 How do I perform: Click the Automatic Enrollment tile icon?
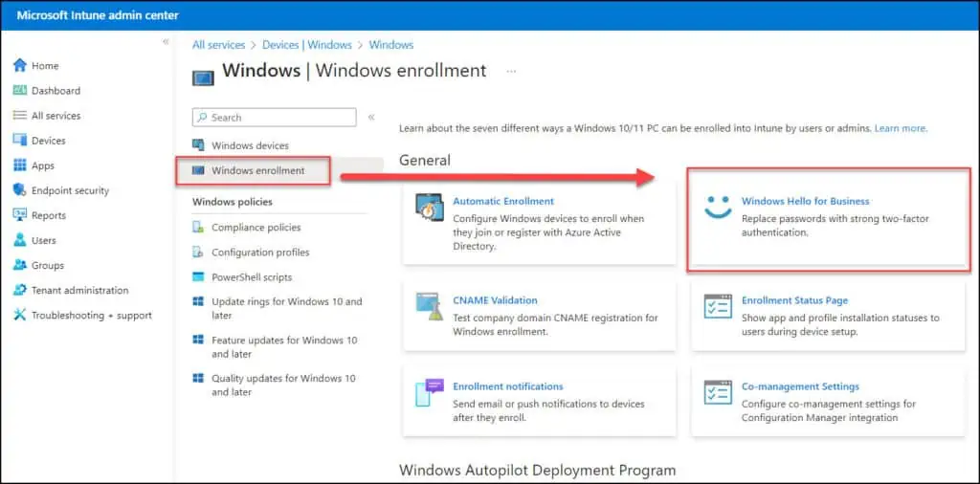point(430,208)
